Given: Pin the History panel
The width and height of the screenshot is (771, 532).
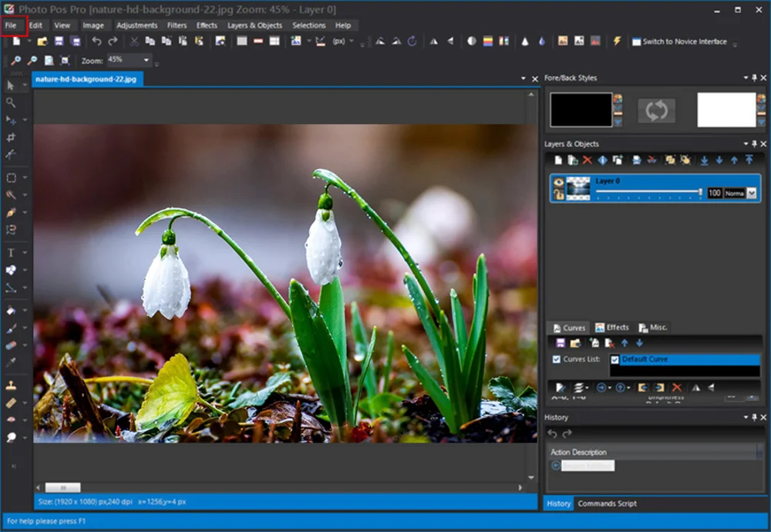Looking at the screenshot, I should pyautogui.click(x=754, y=417).
